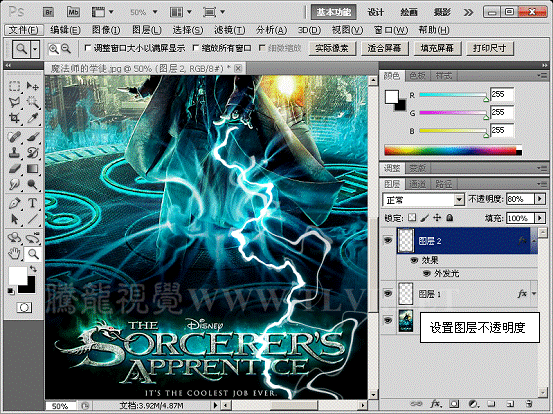553x414 pixels.
Task: Select the Crop tool
Action: pos(14,118)
